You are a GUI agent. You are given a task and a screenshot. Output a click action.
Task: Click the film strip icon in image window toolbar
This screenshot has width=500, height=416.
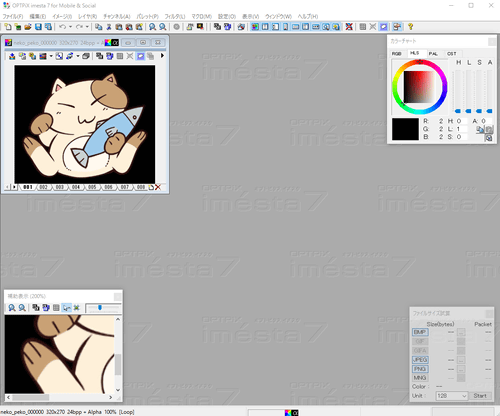coord(43,56)
